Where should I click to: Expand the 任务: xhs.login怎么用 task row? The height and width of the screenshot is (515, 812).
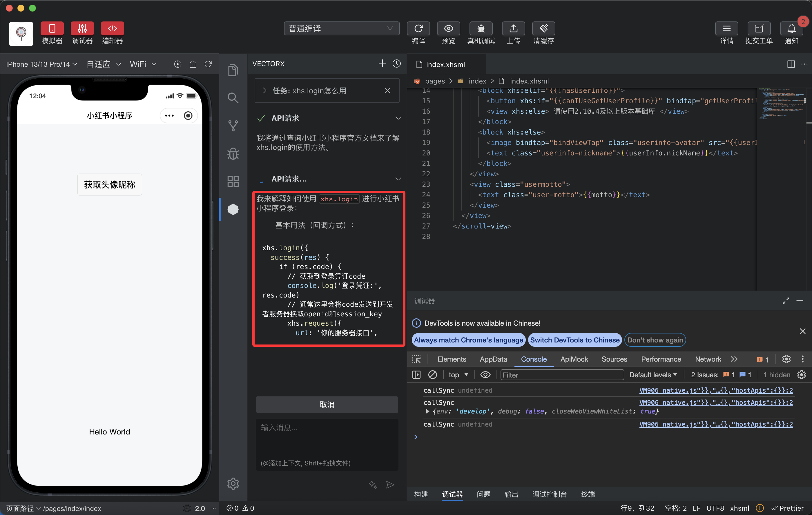(265, 90)
